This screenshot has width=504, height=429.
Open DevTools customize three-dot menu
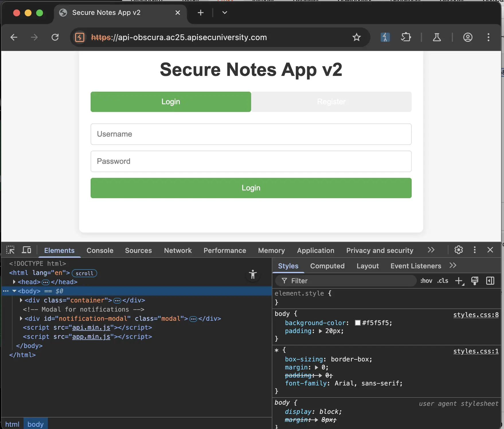click(475, 250)
